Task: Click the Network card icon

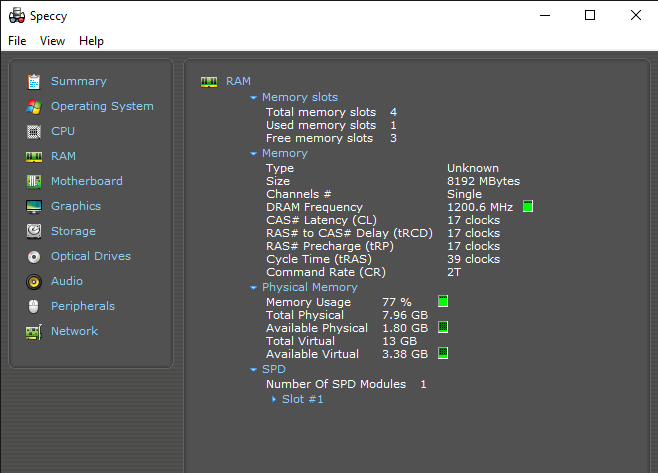Action: 34,332
